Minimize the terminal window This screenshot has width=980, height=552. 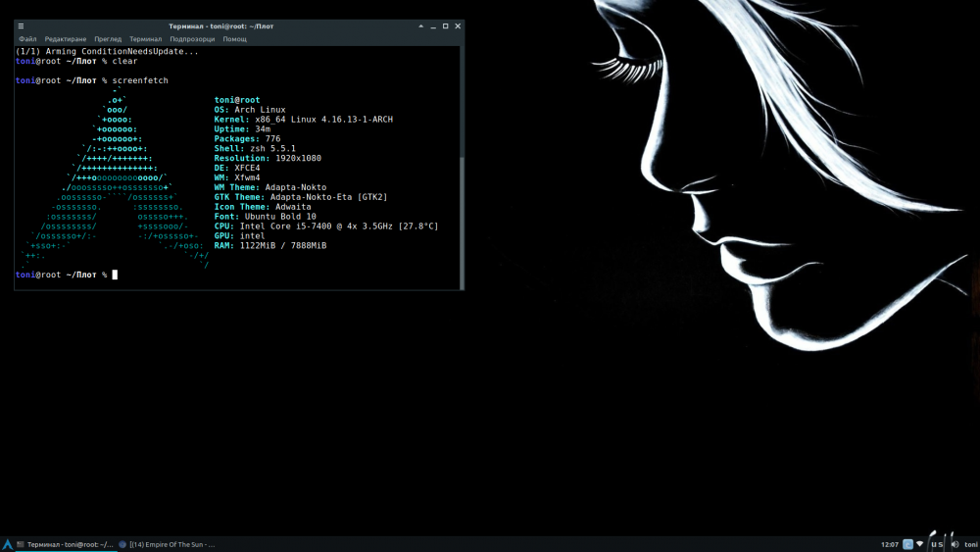(433, 26)
